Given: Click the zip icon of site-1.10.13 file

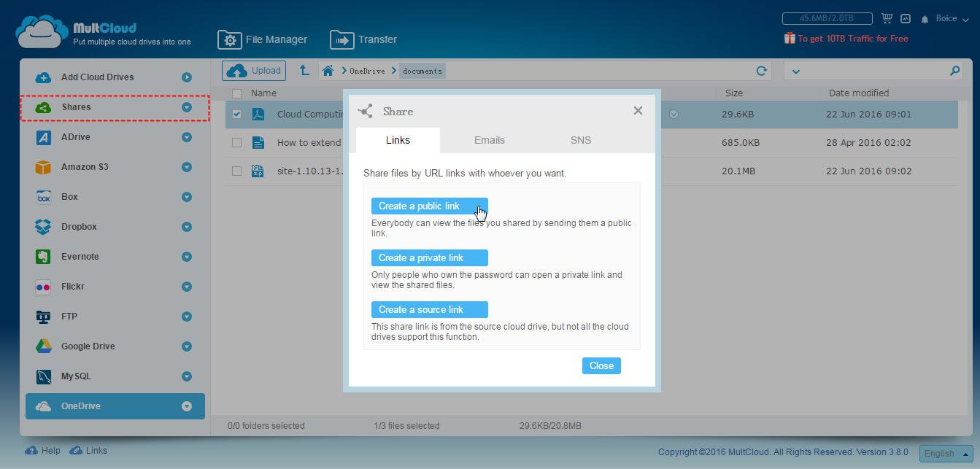Looking at the screenshot, I should click(x=258, y=171).
